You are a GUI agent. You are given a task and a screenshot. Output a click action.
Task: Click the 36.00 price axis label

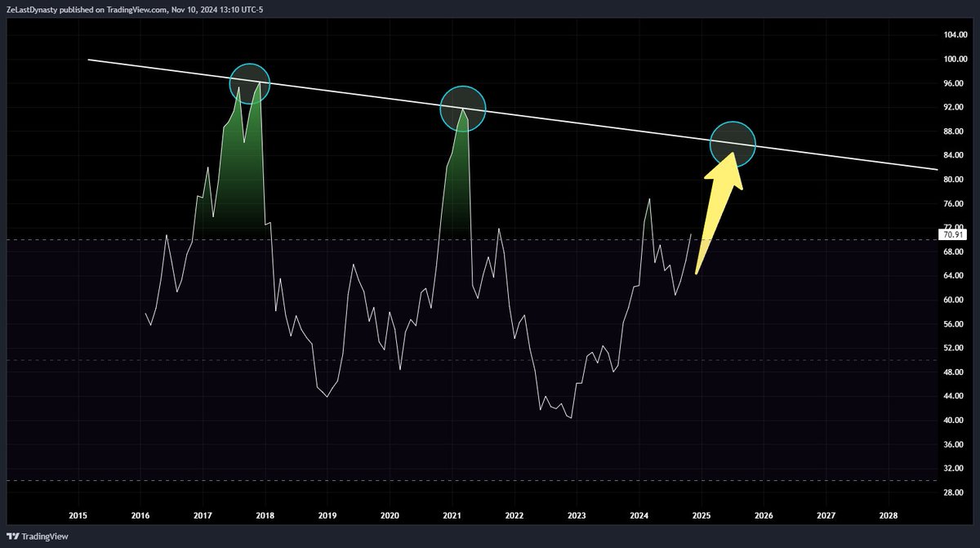tap(955, 444)
